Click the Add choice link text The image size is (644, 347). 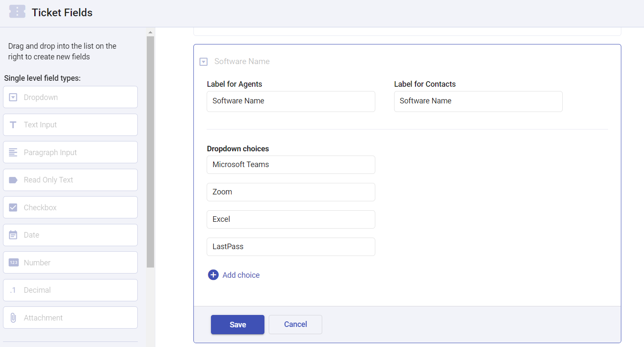(240, 275)
